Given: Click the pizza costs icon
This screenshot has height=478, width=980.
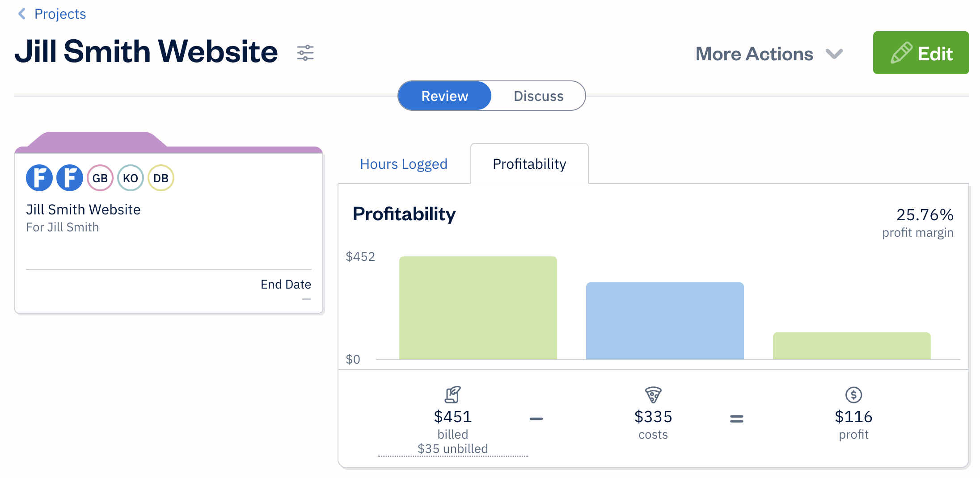Looking at the screenshot, I should [653, 395].
